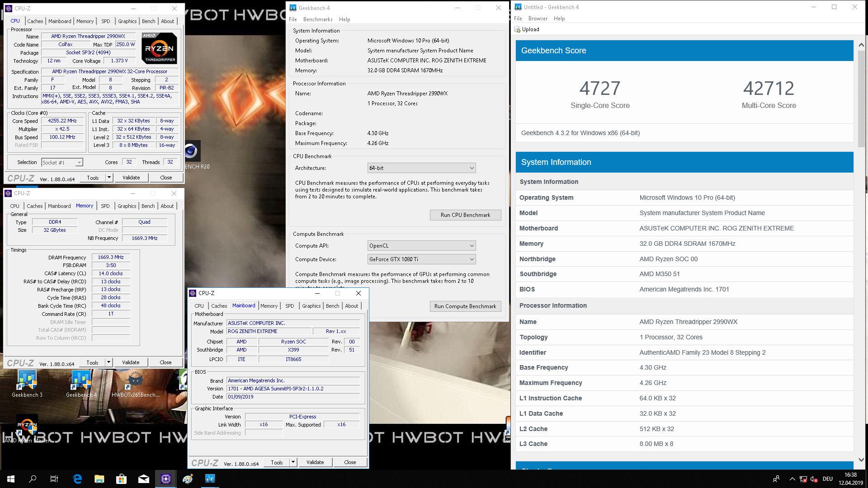Show hidden system tray icons

pos(792,479)
